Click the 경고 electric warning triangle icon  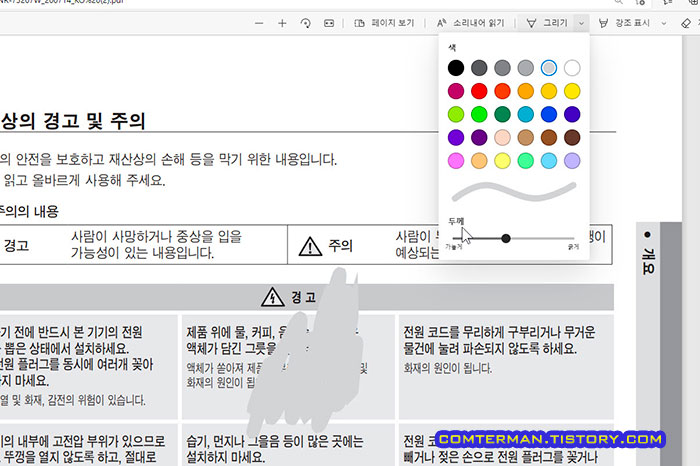[x=272, y=297]
